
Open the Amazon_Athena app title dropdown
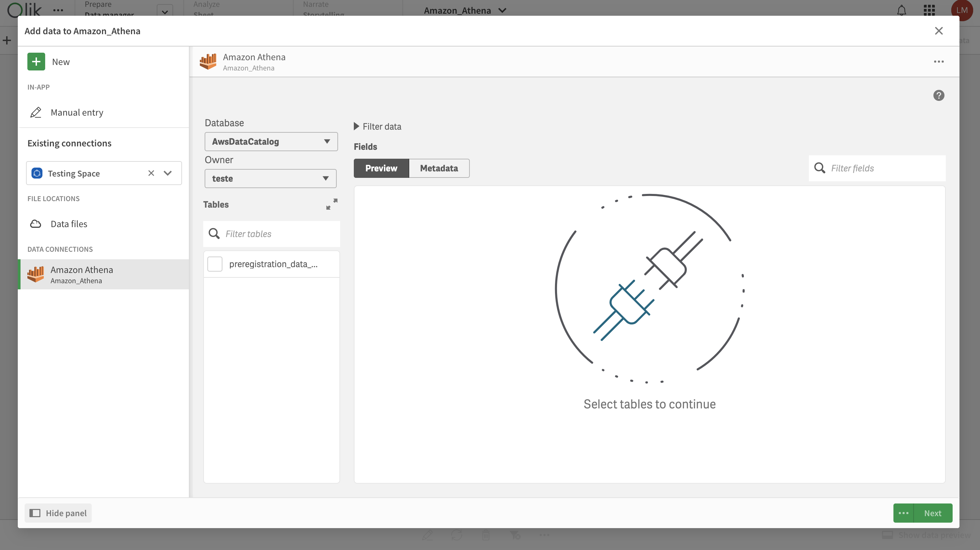465,10
